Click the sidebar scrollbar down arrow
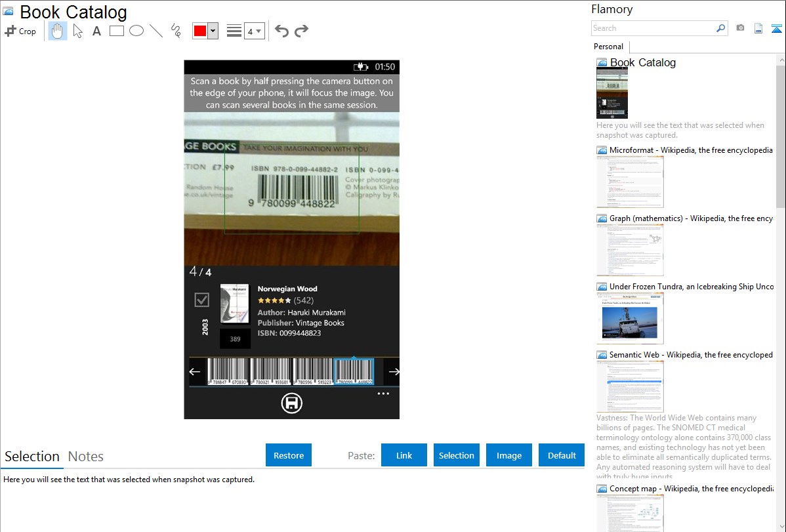 click(781, 527)
